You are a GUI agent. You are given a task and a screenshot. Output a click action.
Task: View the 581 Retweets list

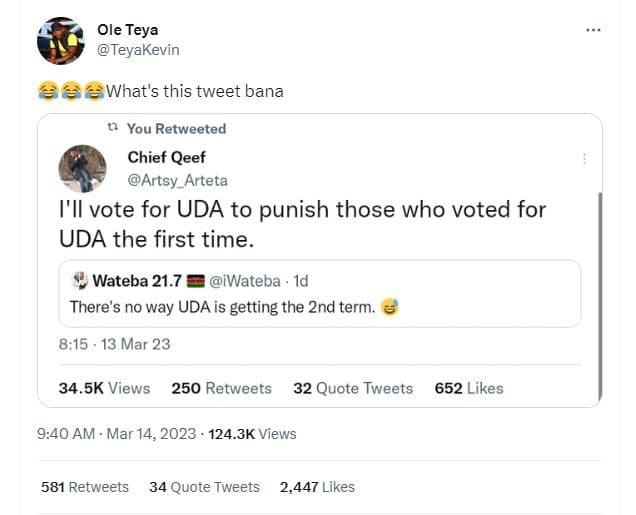tap(85, 487)
